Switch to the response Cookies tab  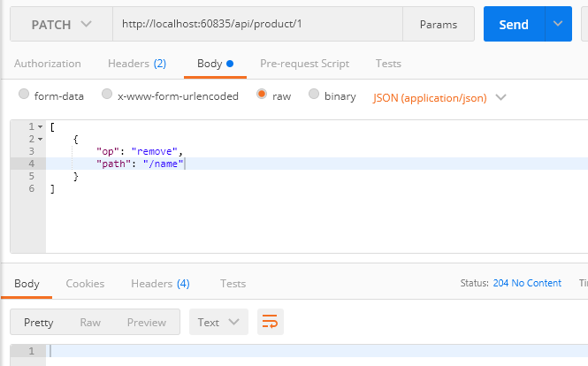85,284
